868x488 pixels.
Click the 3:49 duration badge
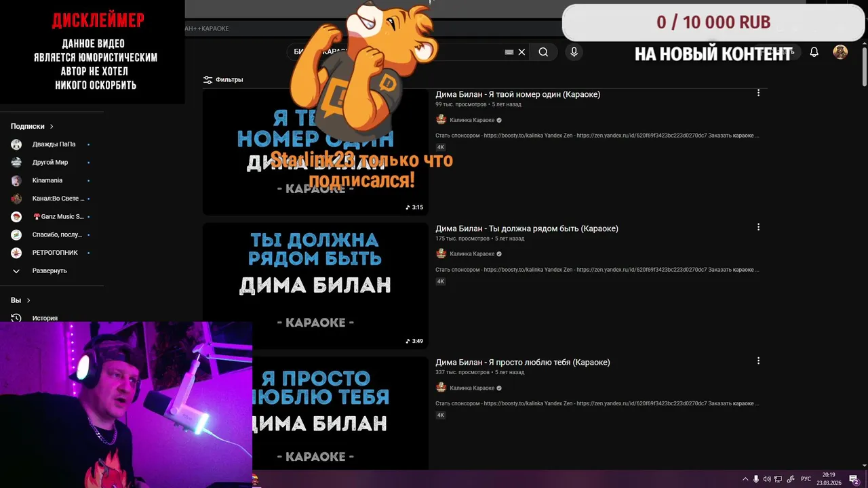pyautogui.click(x=414, y=341)
